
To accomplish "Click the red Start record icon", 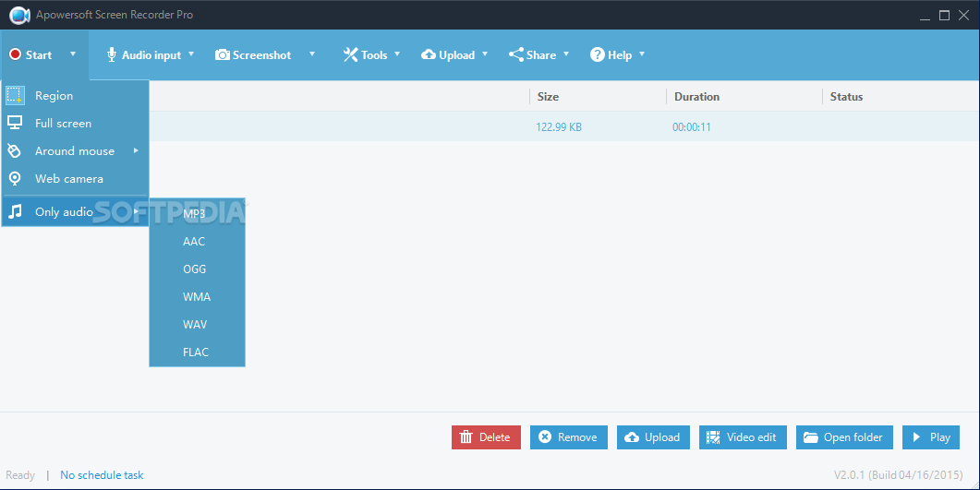I will tap(15, 55).
